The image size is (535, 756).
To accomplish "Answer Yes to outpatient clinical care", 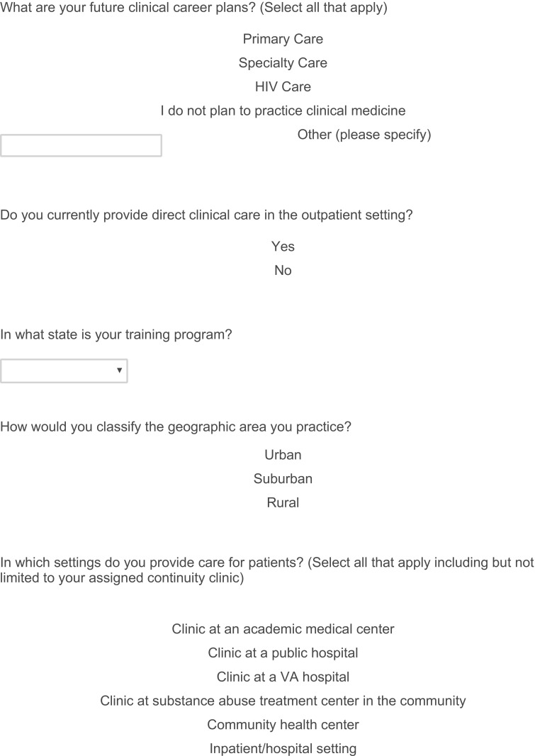I will coord(283,247).
